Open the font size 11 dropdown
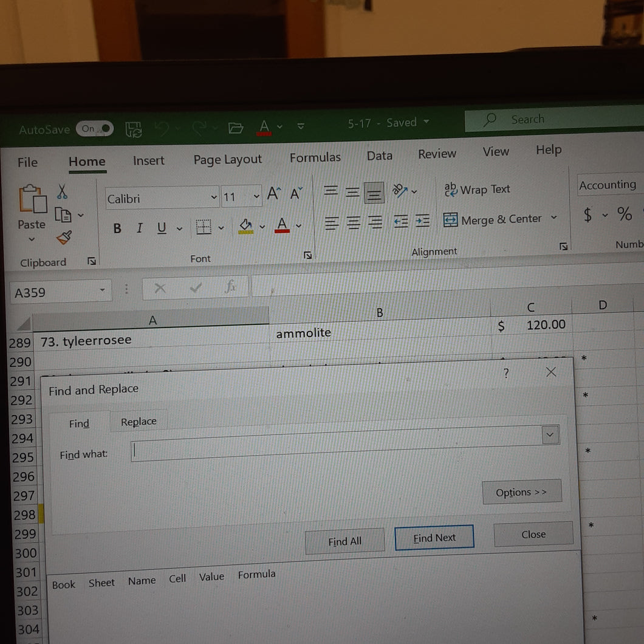This screenshot has width=644, height=644. click(257, 196)
